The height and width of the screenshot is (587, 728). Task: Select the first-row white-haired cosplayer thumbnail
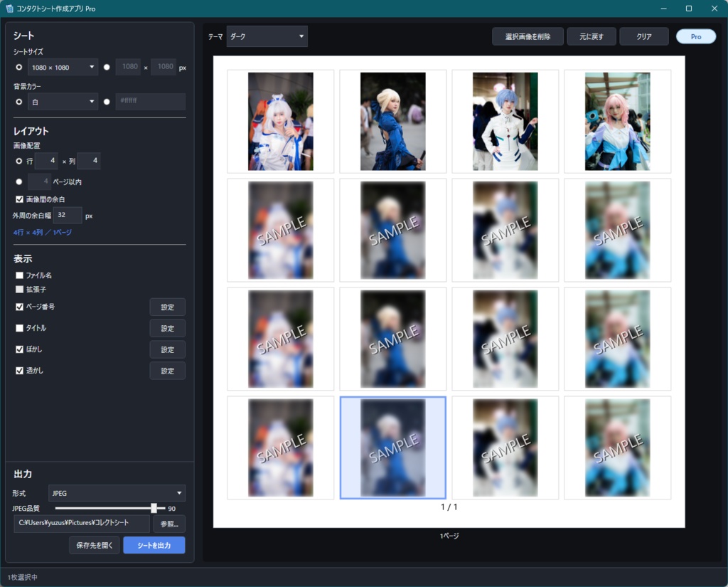[x=280, y=121]
